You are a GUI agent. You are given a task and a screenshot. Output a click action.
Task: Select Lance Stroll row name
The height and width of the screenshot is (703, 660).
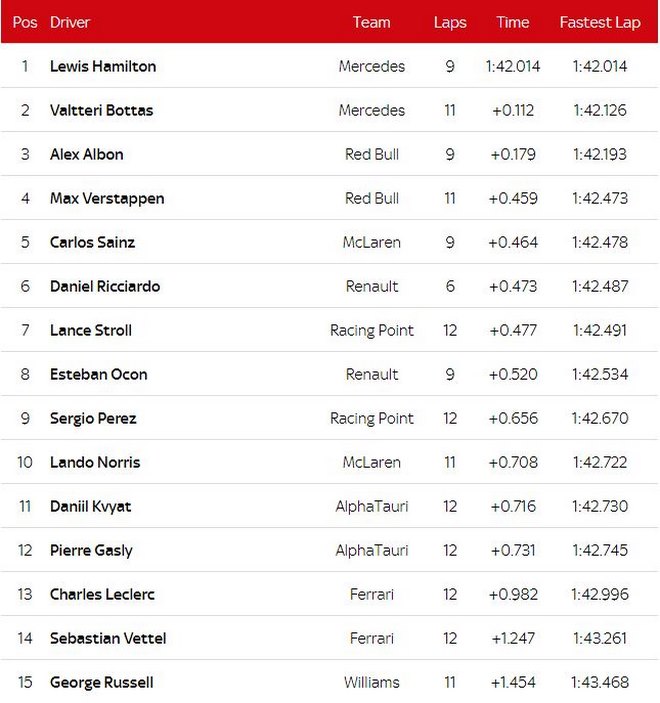[91, 330]
